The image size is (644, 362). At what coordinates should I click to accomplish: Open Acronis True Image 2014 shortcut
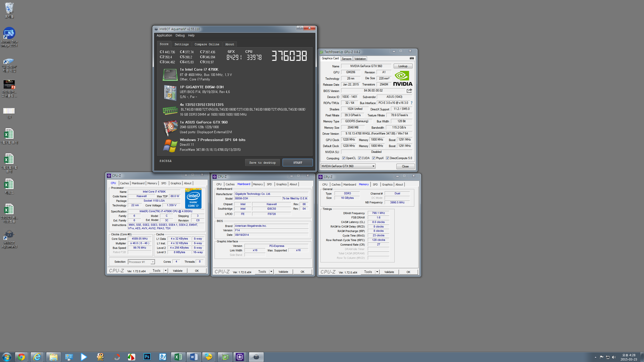[9, 37]
